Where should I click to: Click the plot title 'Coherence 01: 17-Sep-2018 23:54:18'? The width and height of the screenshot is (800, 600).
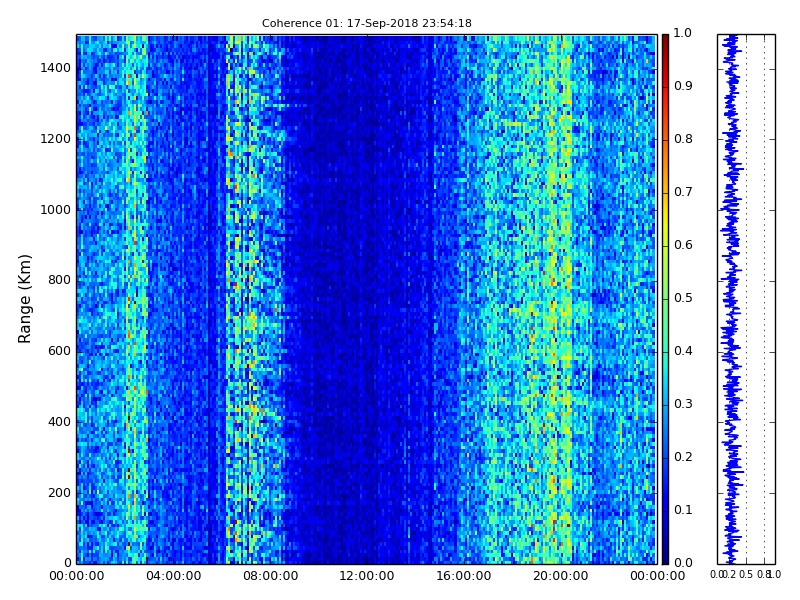click(x=366, y=23)
